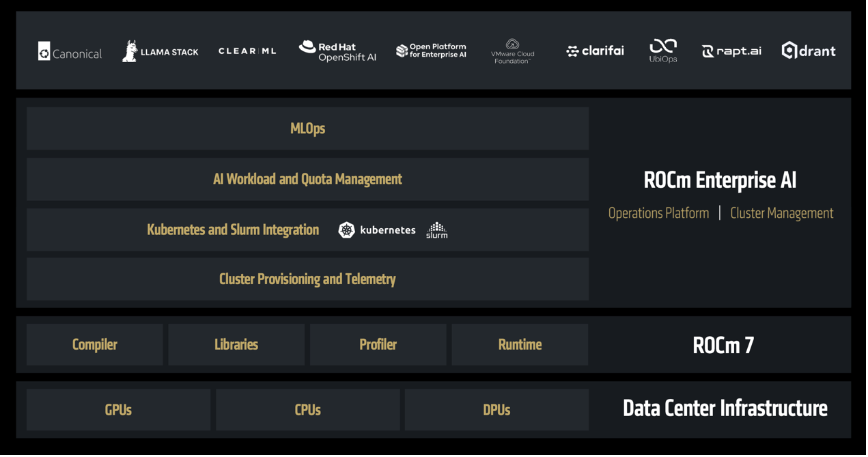Click the Libraries block
The height and width of the screenshot is (457, 868).
point(236,344)
